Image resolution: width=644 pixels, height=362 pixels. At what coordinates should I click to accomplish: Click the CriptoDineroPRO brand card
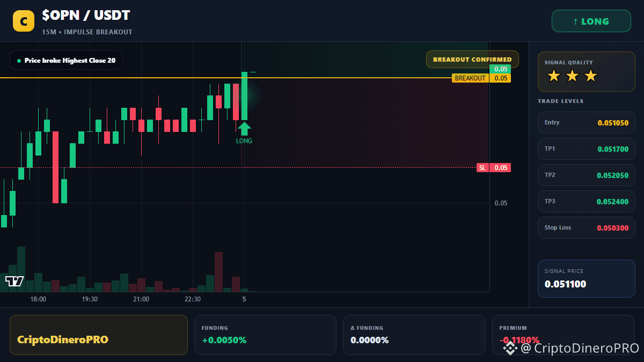coord(99,335)
